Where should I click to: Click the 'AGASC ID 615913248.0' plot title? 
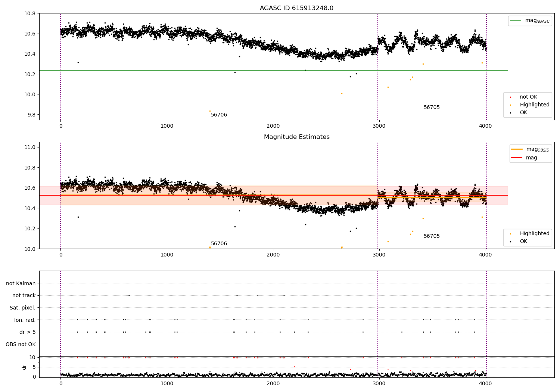coord(296,8)
